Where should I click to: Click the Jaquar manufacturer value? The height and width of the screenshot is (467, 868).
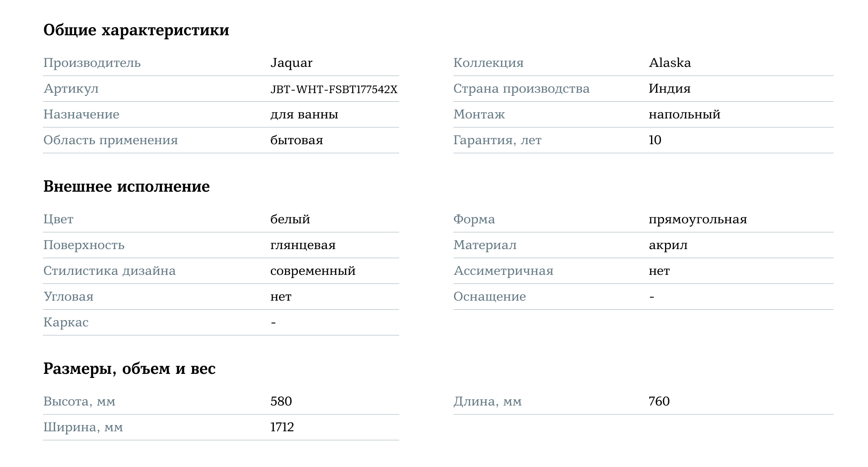click(291, 63)
